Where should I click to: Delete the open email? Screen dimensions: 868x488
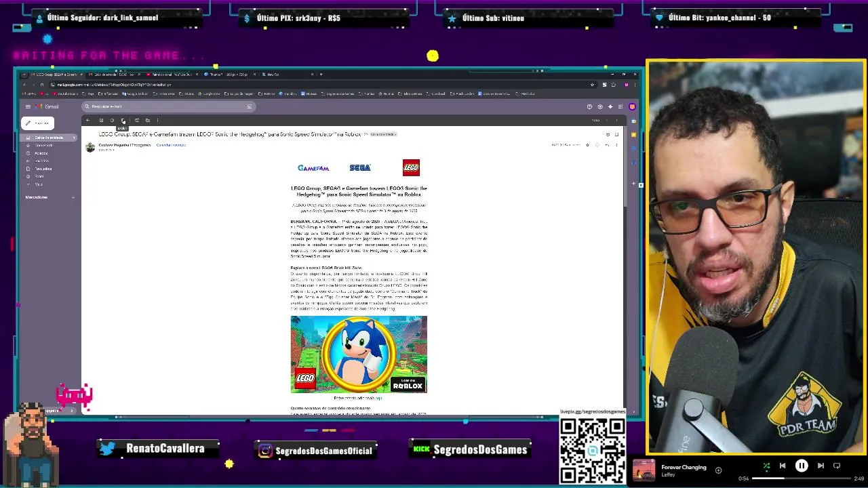[x=123, y=120]
